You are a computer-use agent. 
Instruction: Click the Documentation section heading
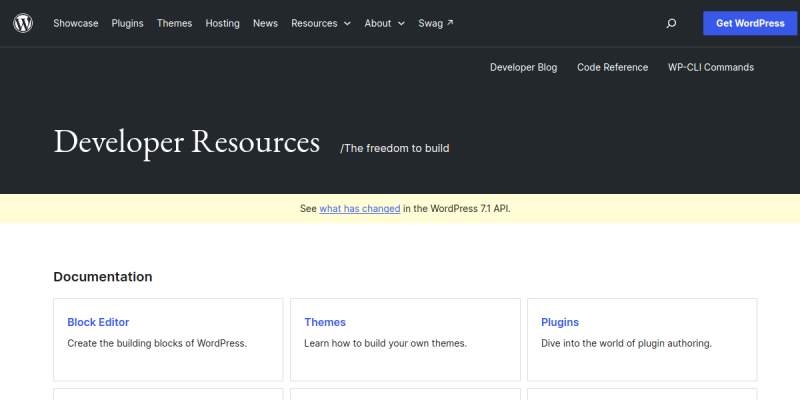103,277
